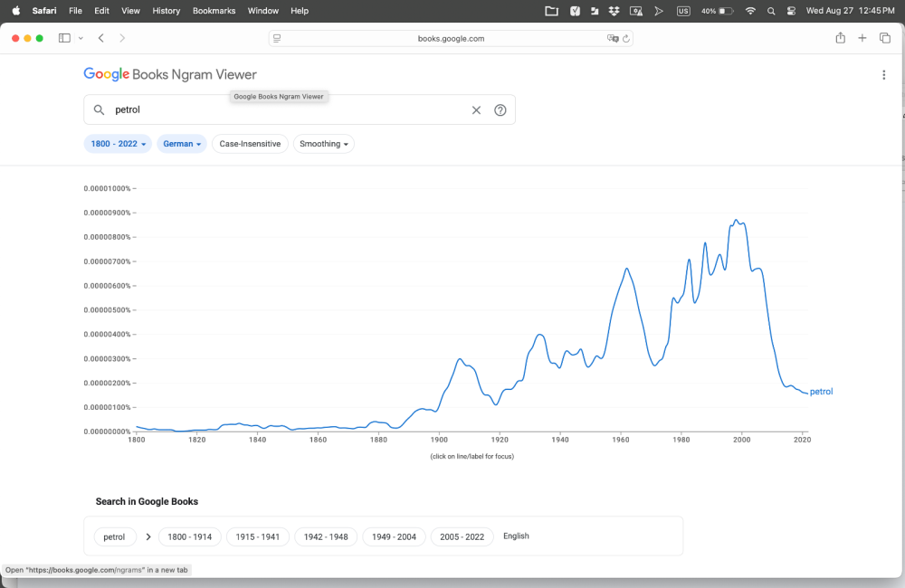Viewport: 905px width, 588px height.
Task: Open the History menu
Action: click(x=167, y=11)
